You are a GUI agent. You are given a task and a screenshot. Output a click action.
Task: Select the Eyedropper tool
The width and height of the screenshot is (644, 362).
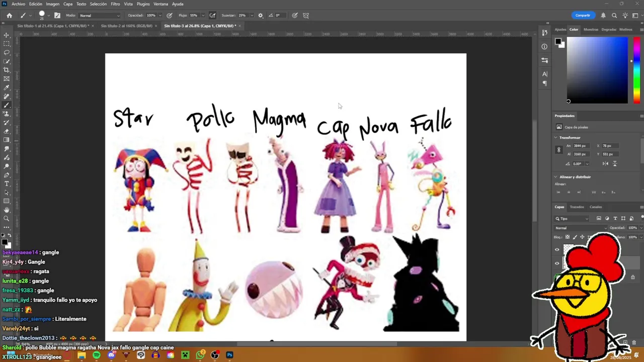7,87
